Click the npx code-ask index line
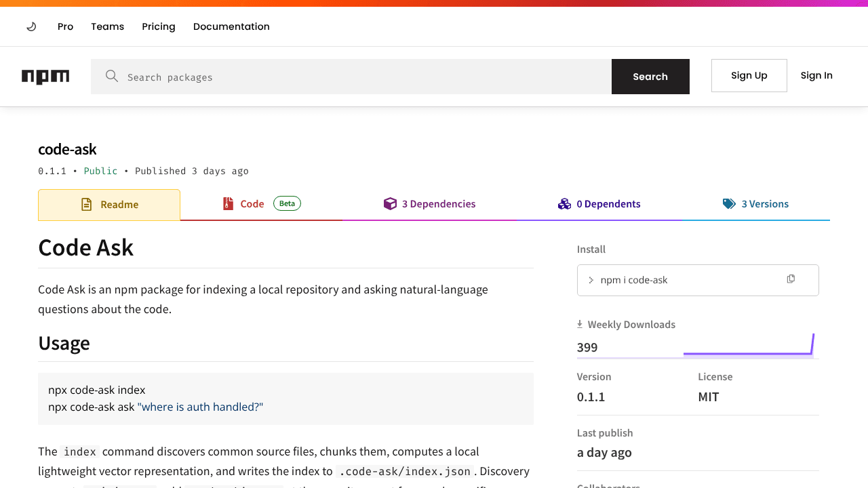868x488 pixels. pos(97,390)
